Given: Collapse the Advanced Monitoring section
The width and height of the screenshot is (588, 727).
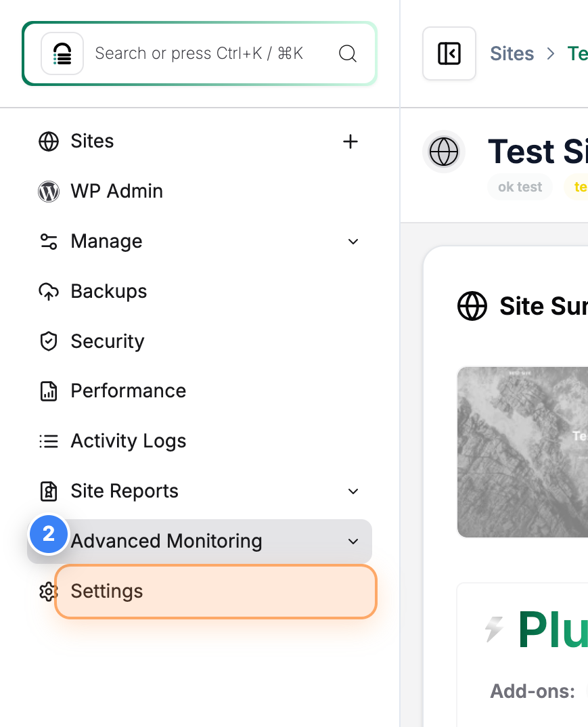Looking at the screenshot, I should (x=353, y=541).
